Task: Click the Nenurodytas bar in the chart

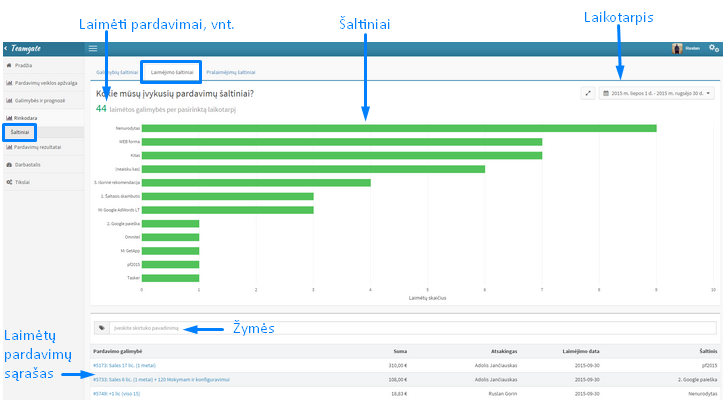Action: 399,128
